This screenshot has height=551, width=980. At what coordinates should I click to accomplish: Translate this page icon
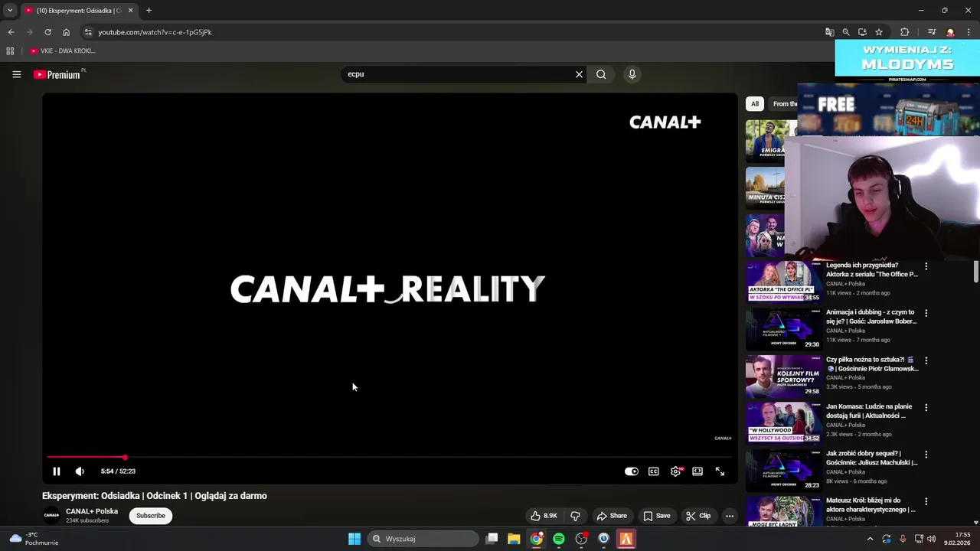click(x=829, y=32)
